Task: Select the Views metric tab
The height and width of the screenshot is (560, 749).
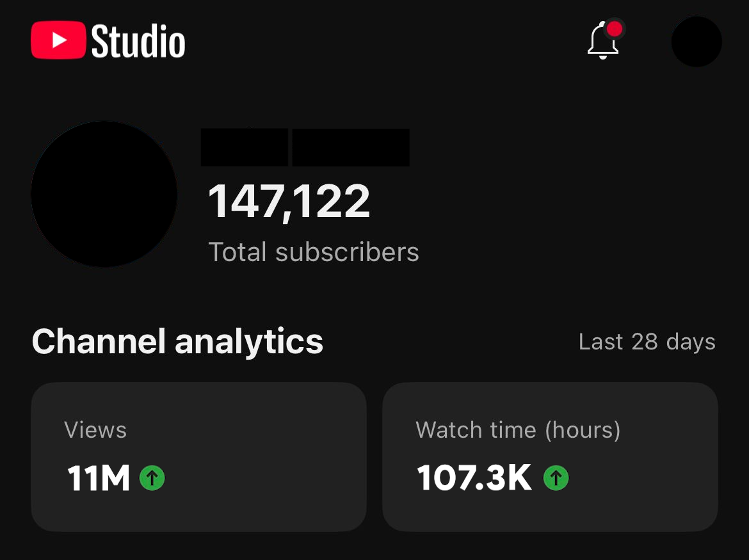Action: (x=95, y=430)
